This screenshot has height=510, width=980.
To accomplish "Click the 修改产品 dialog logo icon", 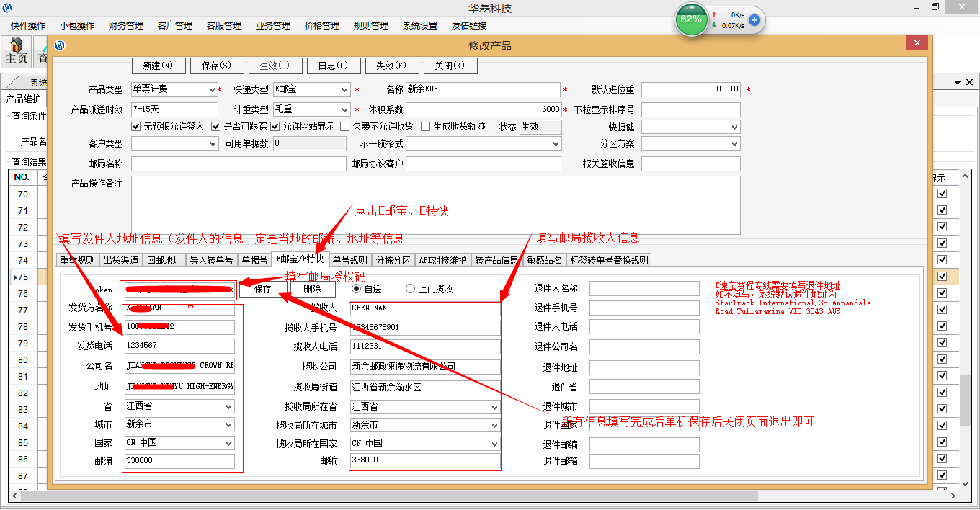I will pyautogui.click(x=60, y=45).
